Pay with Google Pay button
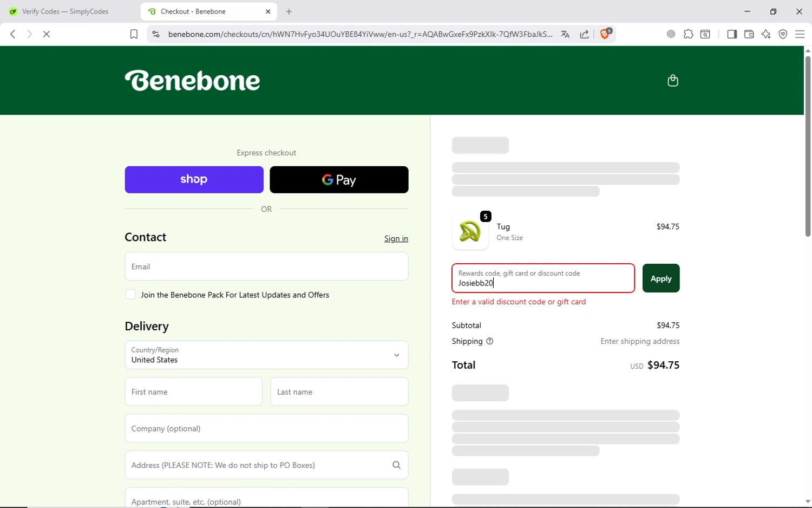 [x=339, y=180]
